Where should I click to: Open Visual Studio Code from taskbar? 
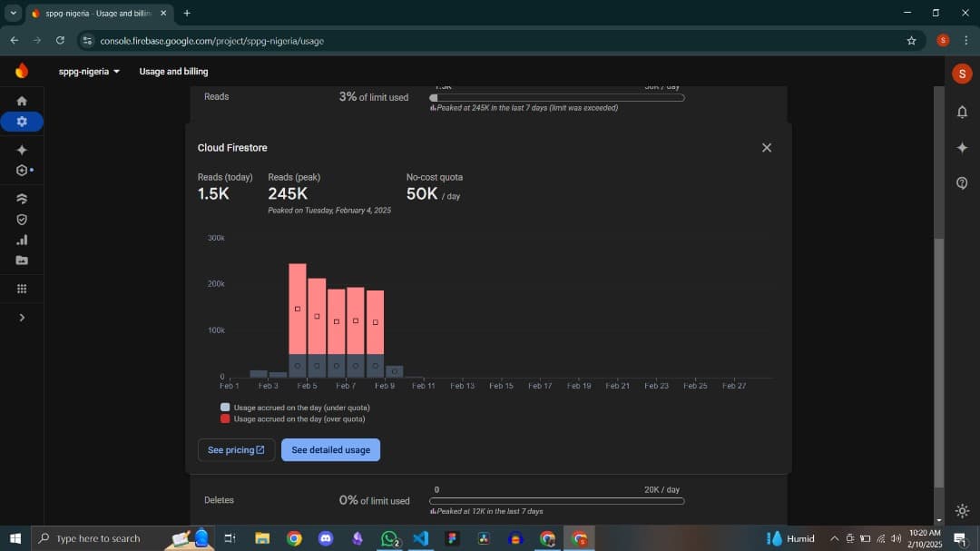(x=421, y=538)
